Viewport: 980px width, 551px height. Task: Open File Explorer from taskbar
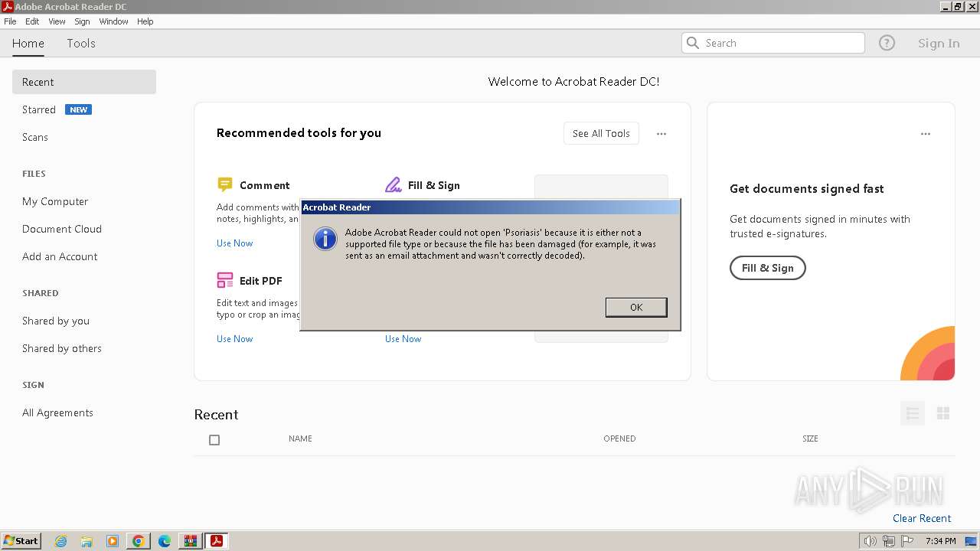(87, 541)
